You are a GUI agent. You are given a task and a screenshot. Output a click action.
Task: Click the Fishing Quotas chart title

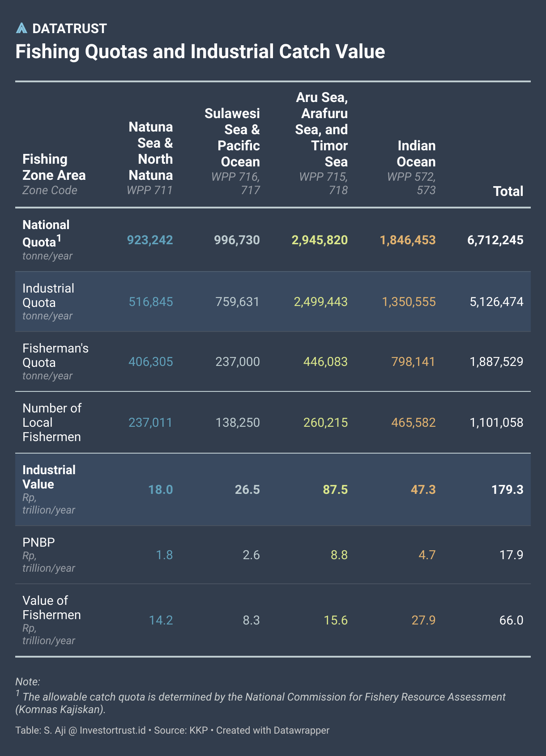[200, 52]
